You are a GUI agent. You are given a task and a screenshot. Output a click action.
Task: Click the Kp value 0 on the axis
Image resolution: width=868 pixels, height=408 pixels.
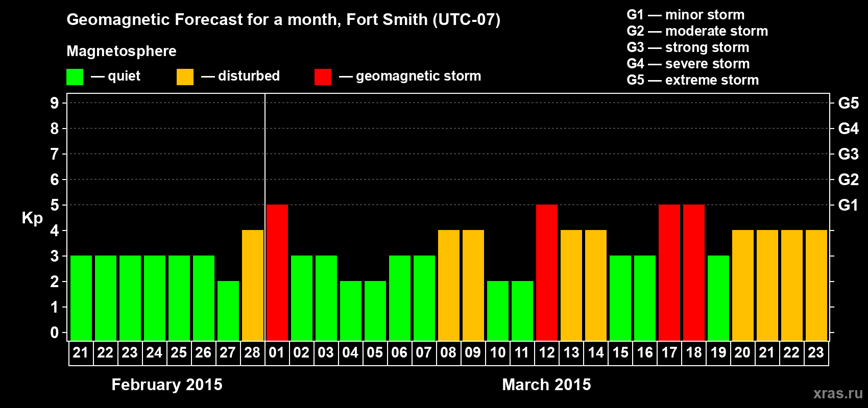(x=55, y=333)
